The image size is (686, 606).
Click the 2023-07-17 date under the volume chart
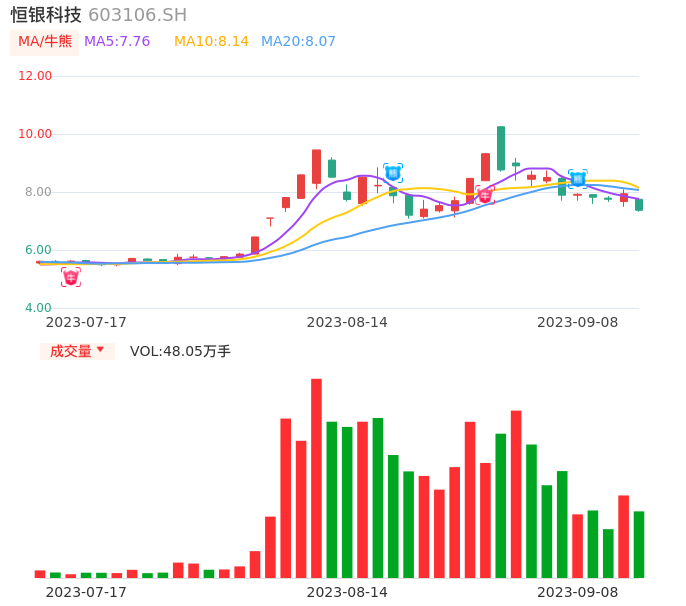[86, 592]
